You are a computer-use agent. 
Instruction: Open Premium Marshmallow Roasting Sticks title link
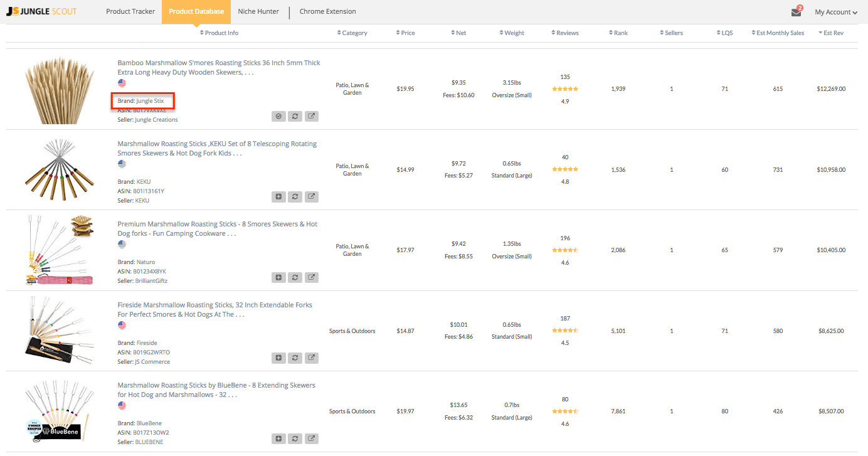[218, 229]
